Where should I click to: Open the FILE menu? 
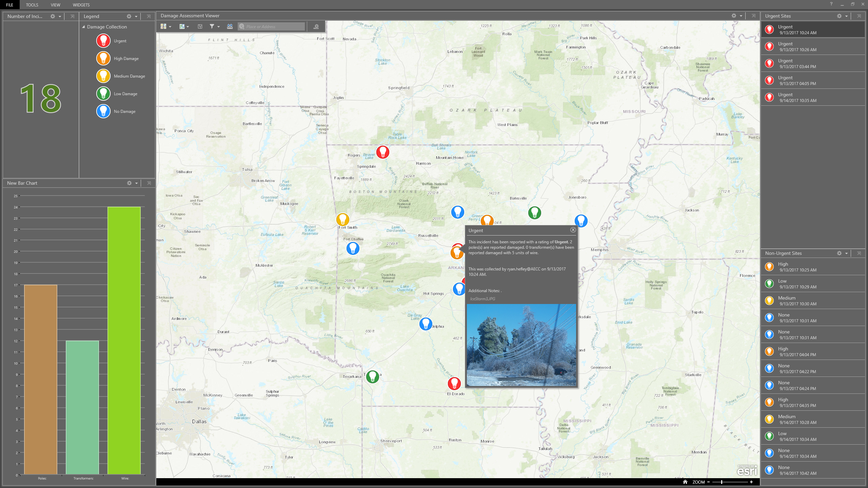point(10,5)
